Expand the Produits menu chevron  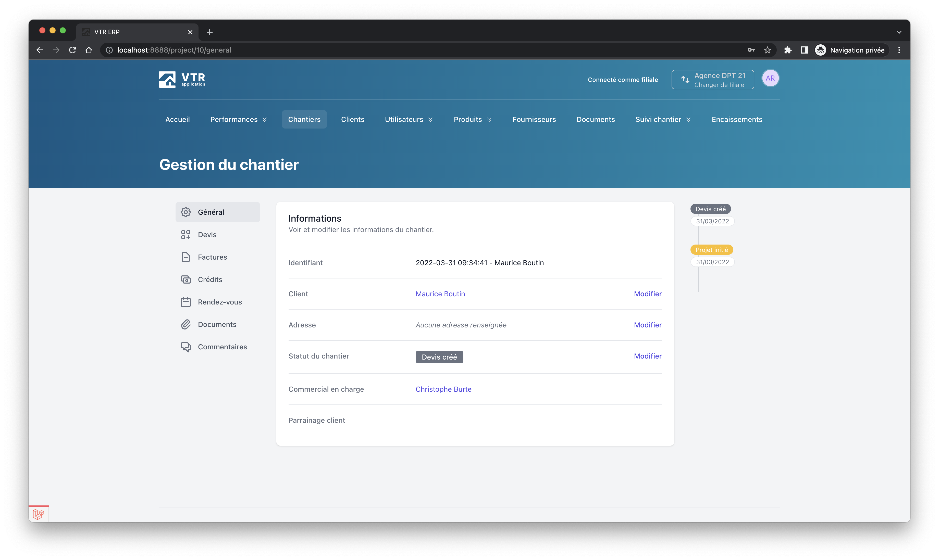tap(489, 120)
